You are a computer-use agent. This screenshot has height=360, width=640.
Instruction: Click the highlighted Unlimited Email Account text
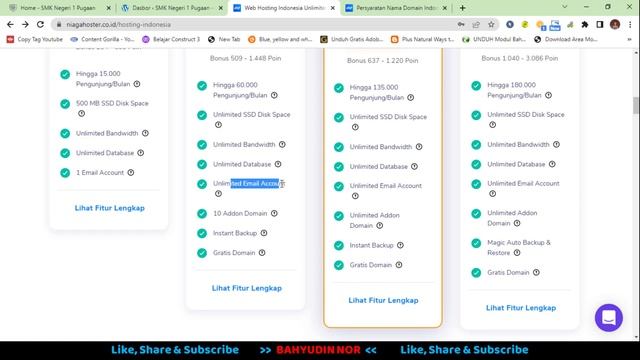coord(248,183)
